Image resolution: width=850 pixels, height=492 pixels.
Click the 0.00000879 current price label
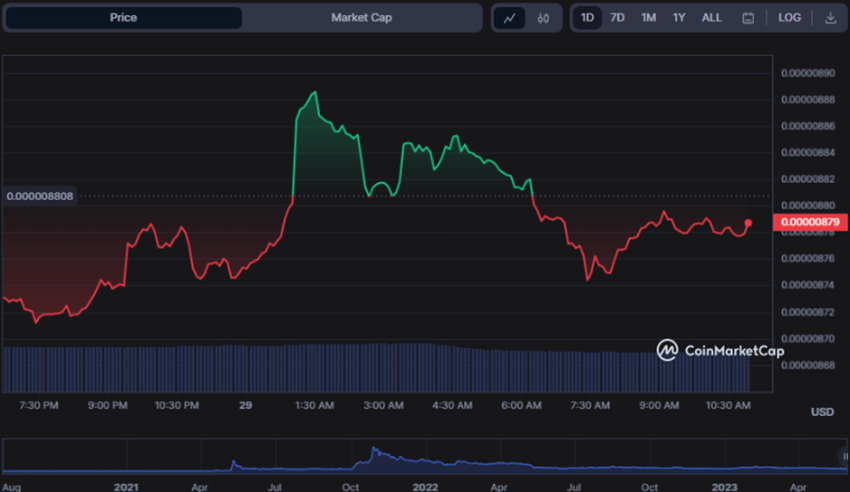810,222
